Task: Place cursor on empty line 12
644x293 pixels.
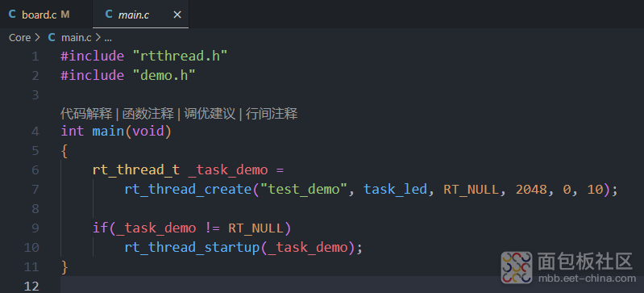Action: tap(352, 286)
